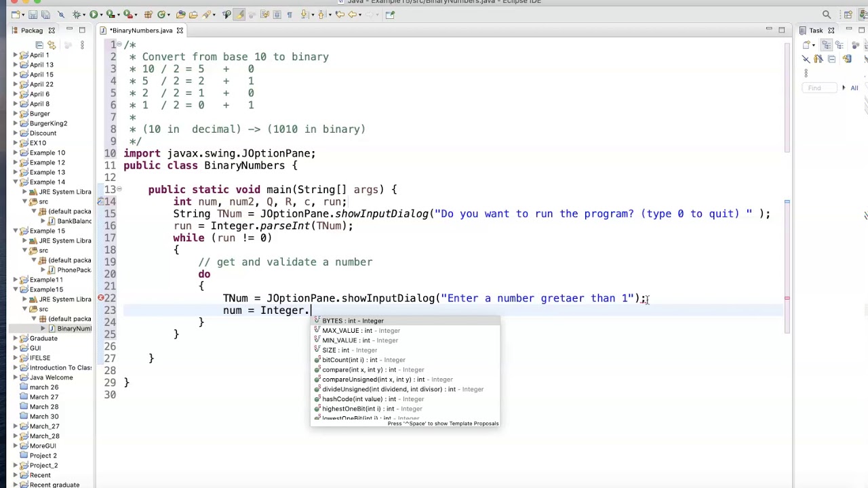Viewport: 868px width, 488px height.
Task: Click Synchronize Changed icon in Task List
Action: coord(847,59)
